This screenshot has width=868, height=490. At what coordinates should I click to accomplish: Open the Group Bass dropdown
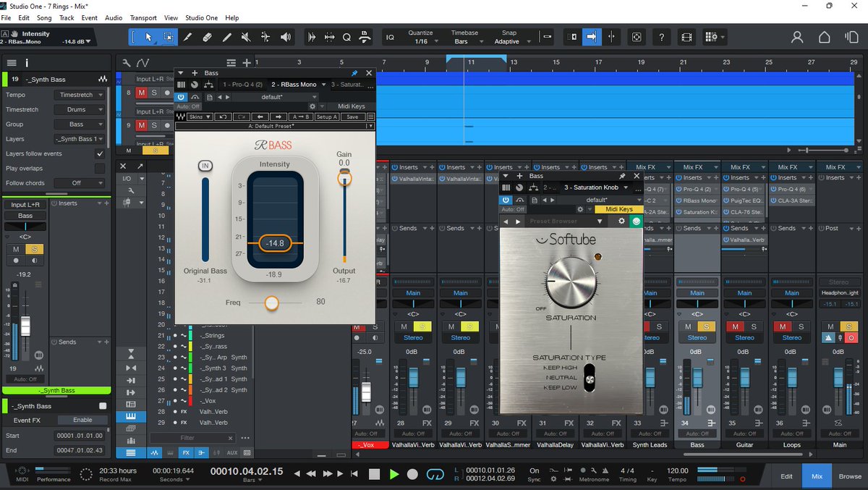tap(80, 124)
